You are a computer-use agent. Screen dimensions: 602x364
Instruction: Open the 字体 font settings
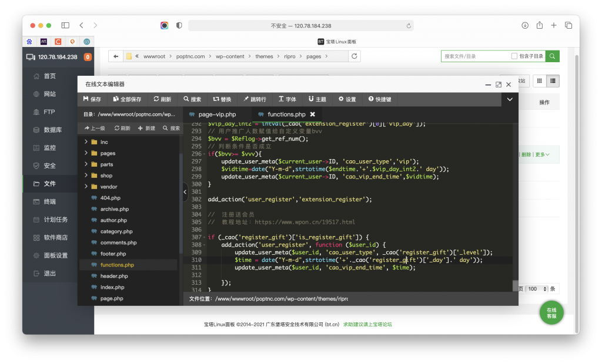(x=287, y=99)
